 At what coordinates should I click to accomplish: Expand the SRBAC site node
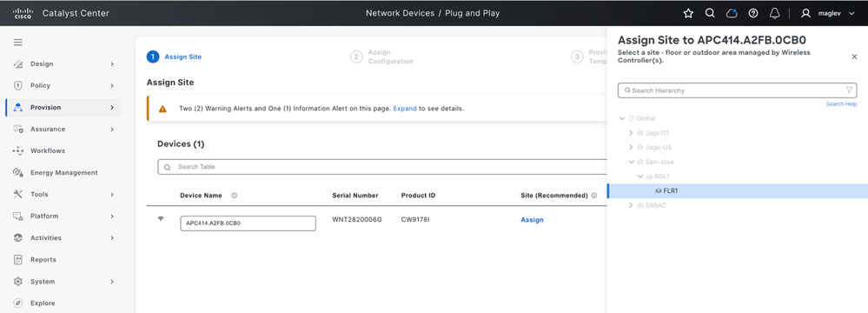[x=631, y=205]
